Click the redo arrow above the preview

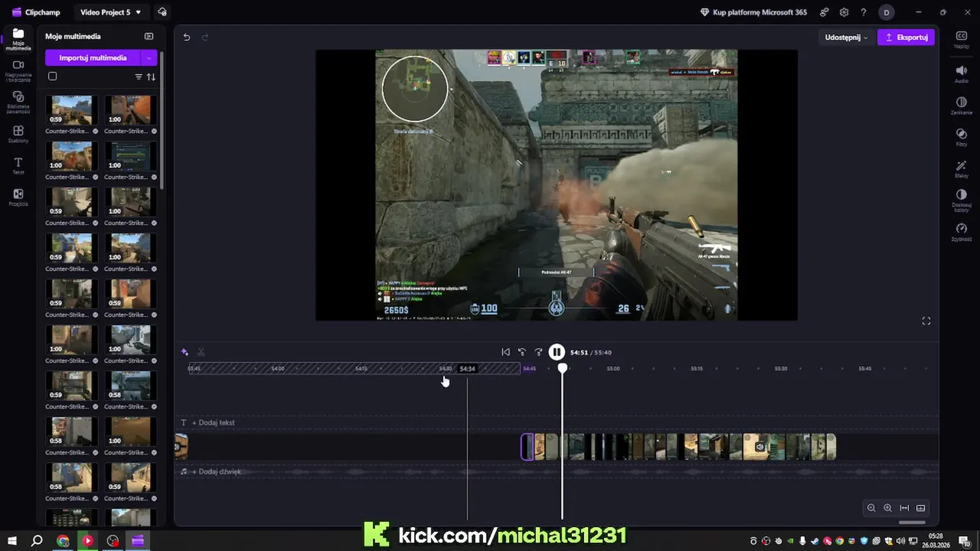tap(205, 37)
